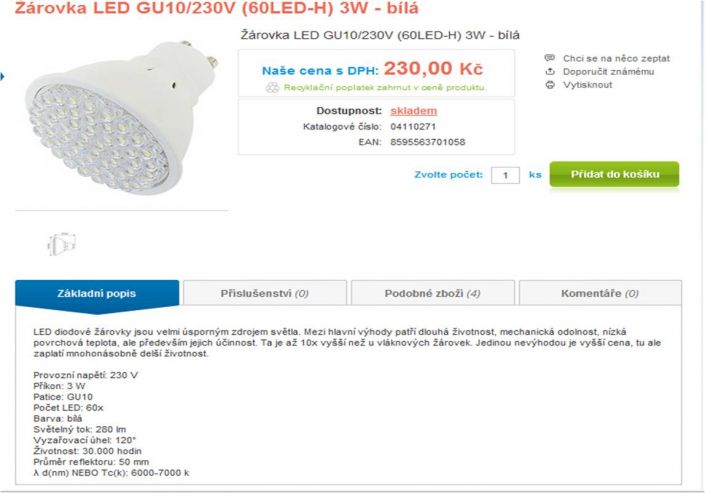Focus the quantity input field
This screenshot has height=493, width=705.
[x=505, y=175]
